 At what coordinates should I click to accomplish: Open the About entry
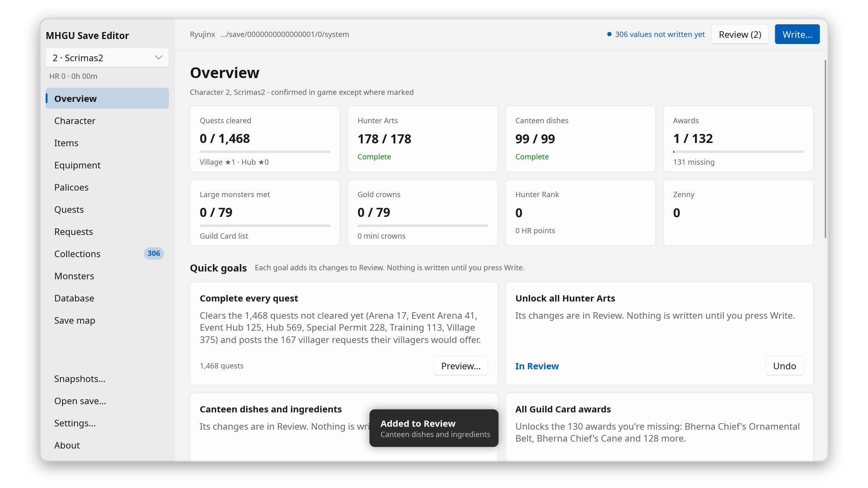[x=107, y=445]
